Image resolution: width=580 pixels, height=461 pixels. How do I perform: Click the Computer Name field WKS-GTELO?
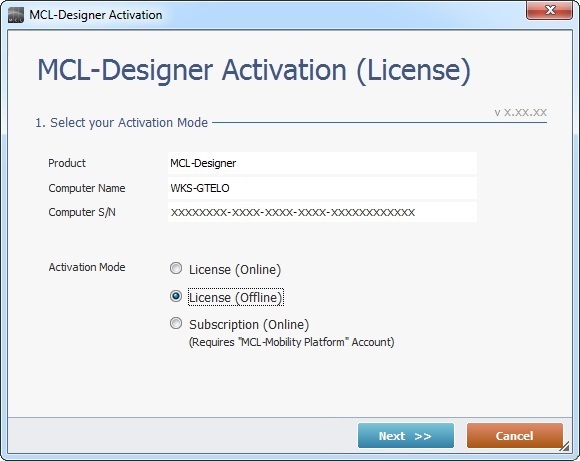pyautogui.click(x=322, y=188)
